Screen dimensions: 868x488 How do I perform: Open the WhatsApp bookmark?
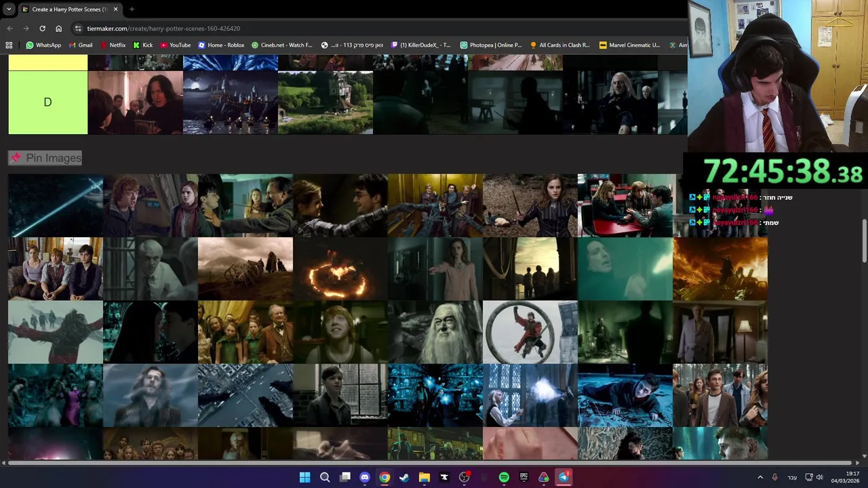tap(43, 45)
